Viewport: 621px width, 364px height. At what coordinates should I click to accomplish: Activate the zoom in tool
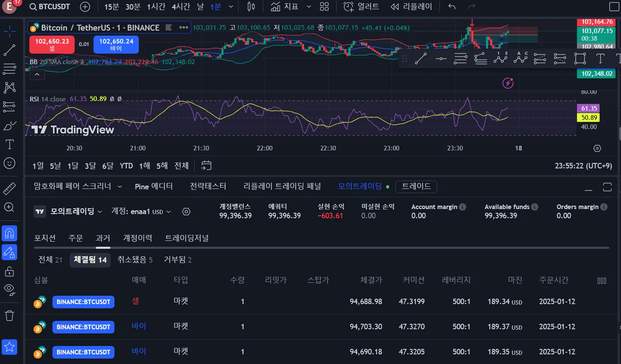[10, 207]
